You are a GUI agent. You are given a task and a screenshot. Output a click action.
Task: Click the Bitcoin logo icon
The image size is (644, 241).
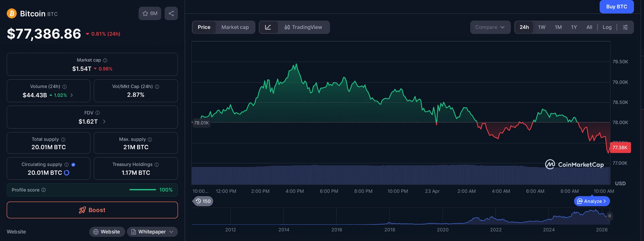(12, 13)
